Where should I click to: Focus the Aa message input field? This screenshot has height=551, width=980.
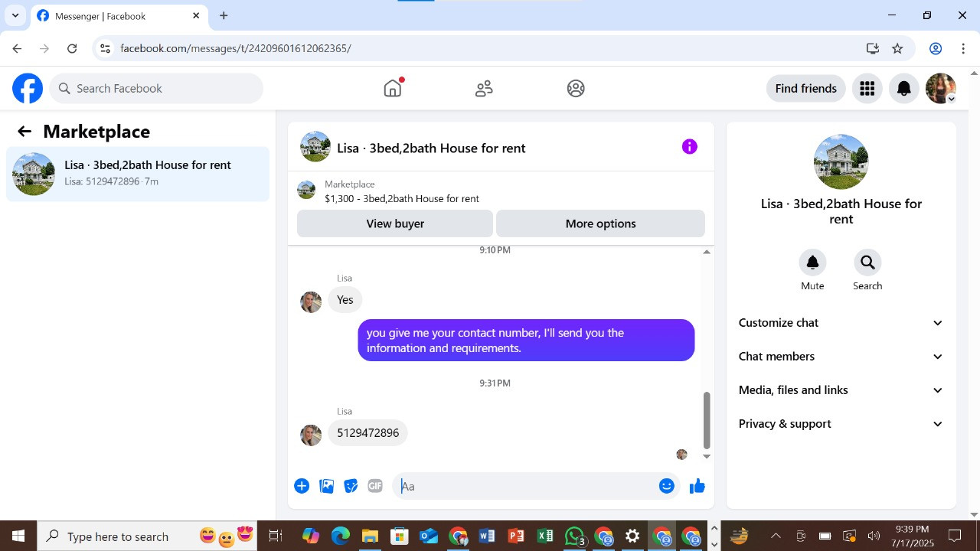tap(525, 486)
